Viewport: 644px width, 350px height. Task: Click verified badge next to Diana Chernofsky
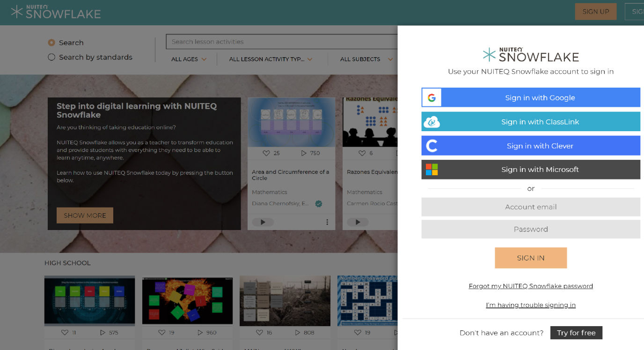(x=318, y=204)
